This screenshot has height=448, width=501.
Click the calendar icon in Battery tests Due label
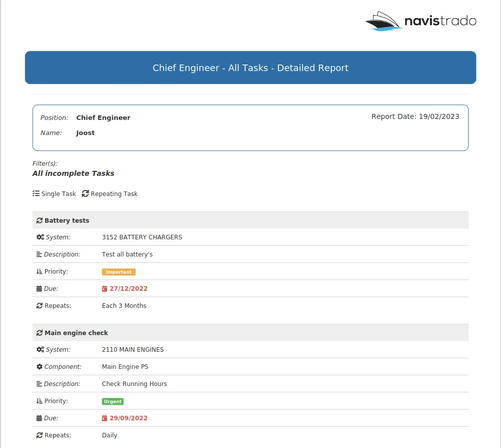point(39,288)
